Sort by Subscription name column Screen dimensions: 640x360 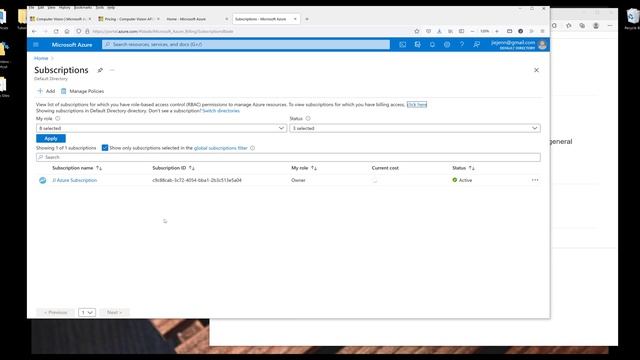(77, 168)
